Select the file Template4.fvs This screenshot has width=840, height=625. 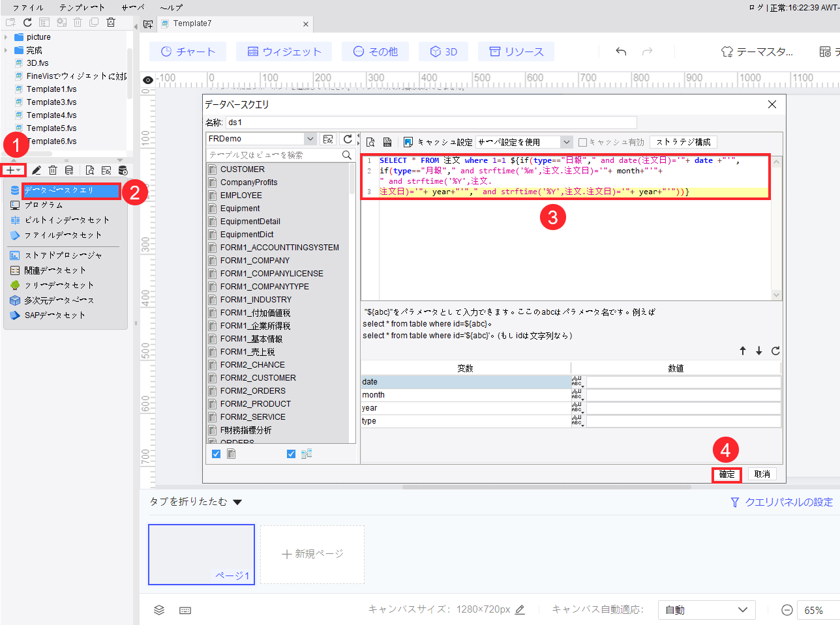(51, 115)
